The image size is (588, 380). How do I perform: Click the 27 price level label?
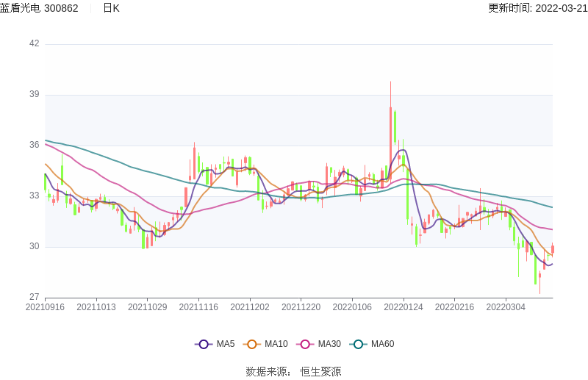click(34, 297)
